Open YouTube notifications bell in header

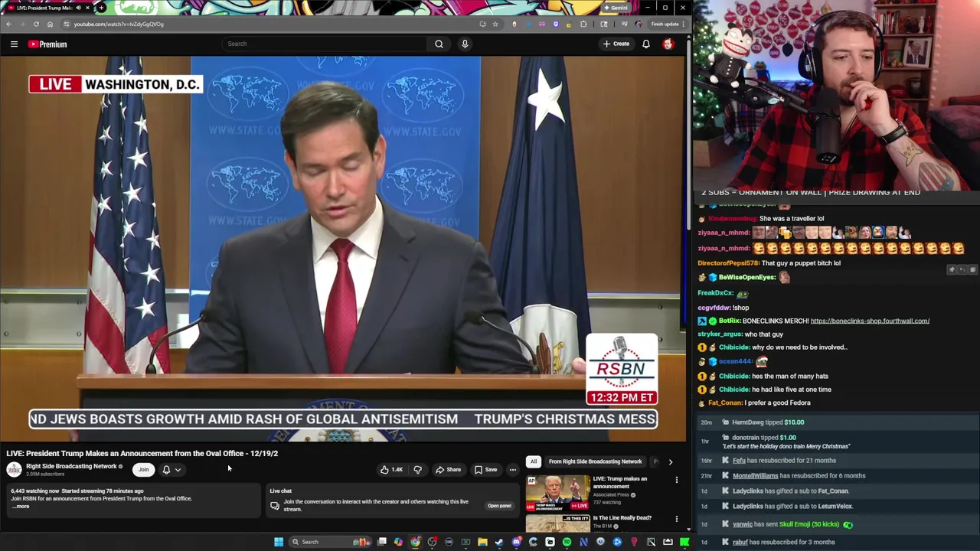coord(646,44)
